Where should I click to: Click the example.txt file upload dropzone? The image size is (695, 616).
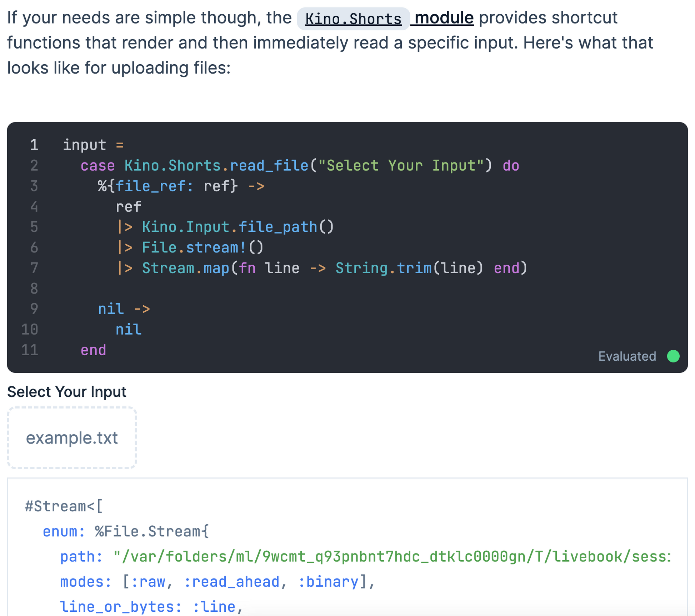72,438
